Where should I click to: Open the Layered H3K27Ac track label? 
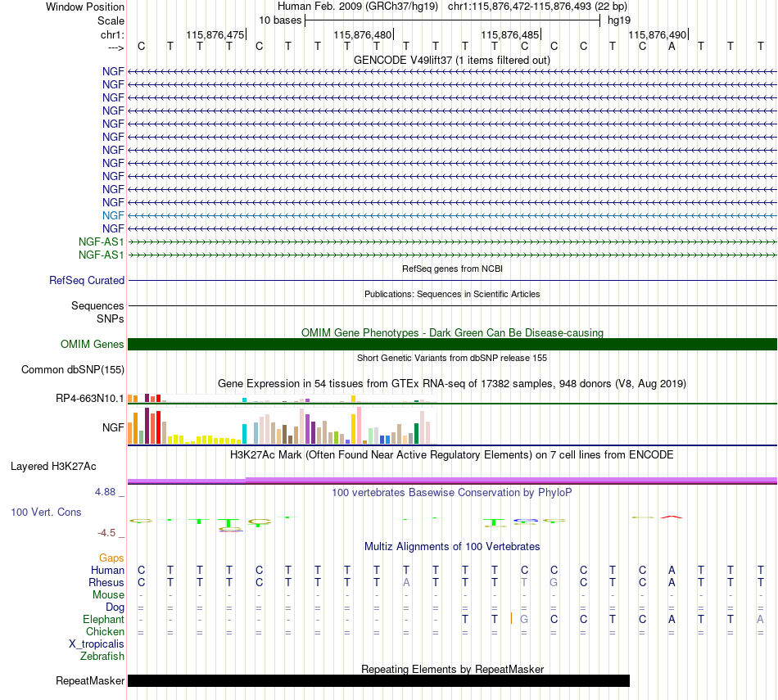coord(53,467)
